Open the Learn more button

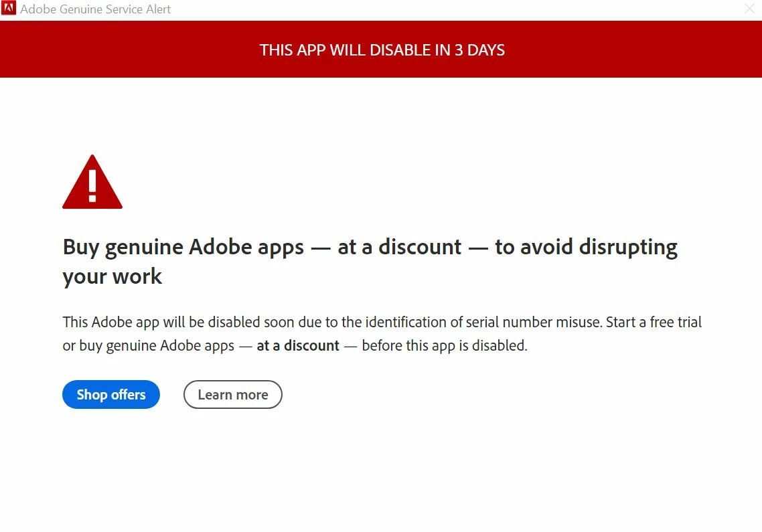233,395
